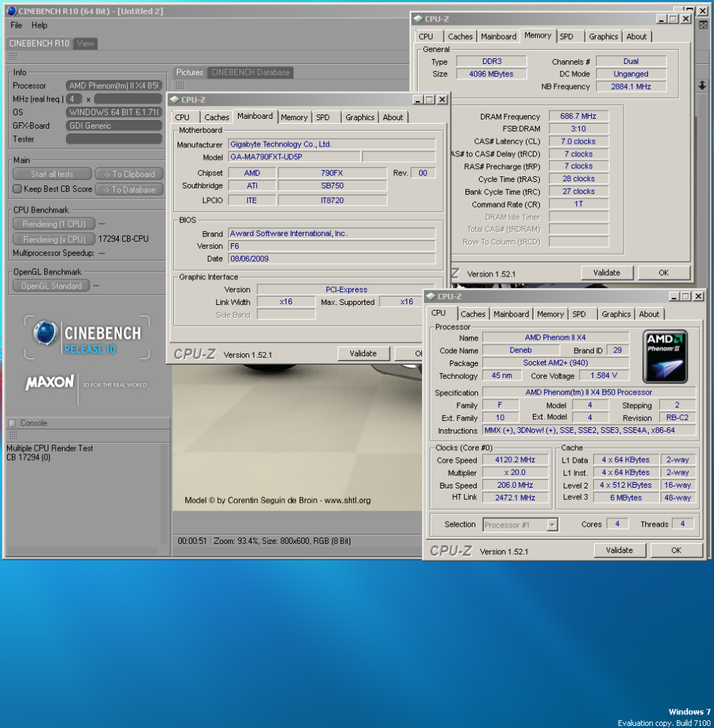Switch to the View tab in Cinebench
714x728 pixels.
85,43
